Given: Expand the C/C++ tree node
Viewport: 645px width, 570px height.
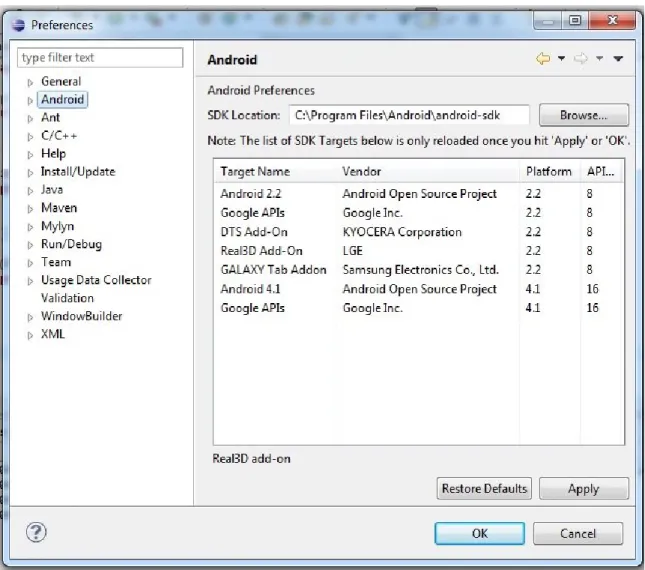Looking at the screenshot, I should [30, 137].
